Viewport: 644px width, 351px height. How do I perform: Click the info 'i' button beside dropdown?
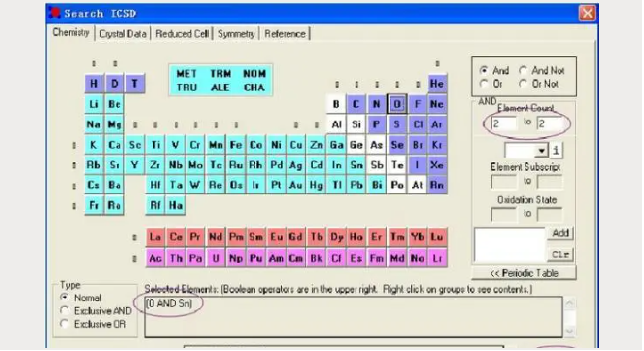pos(557,151)
